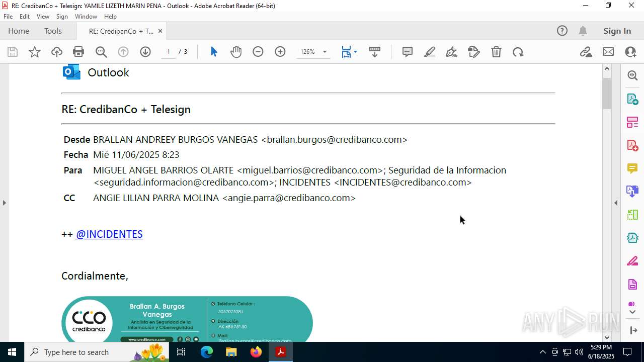Open File Explorer from the taskbar
644x362 pixels.
(x=231, y=352)
